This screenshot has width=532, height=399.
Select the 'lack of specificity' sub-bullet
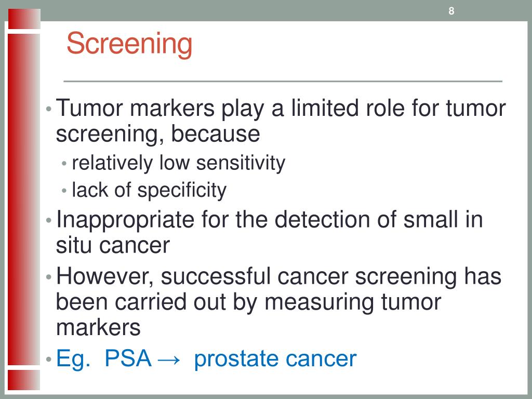(149, 190)
